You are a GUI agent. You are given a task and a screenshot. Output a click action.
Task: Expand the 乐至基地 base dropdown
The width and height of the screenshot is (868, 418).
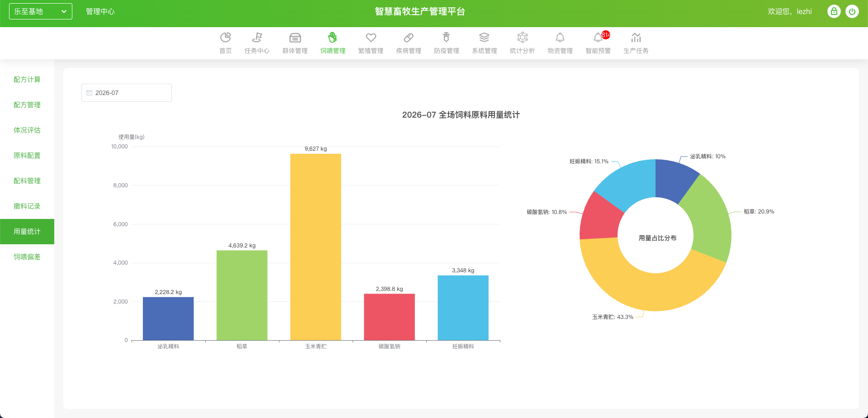[x=41, y=11]
